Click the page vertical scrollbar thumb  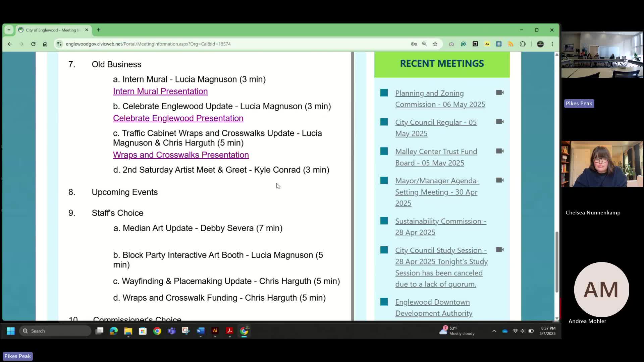557,261
